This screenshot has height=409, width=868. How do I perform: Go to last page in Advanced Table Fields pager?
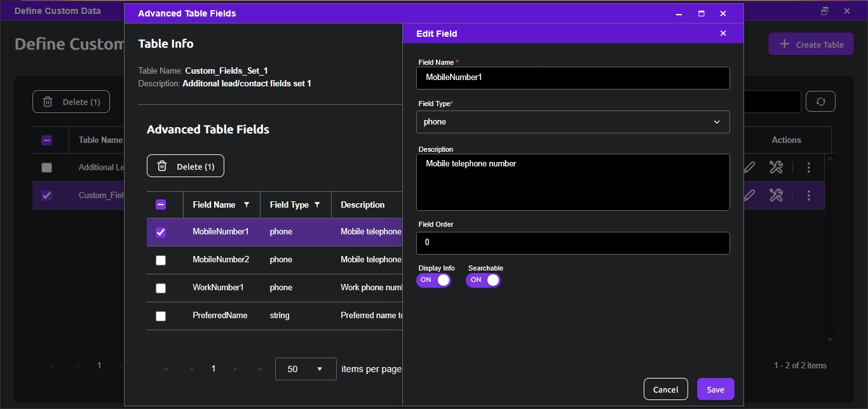[x=260, y=369]
